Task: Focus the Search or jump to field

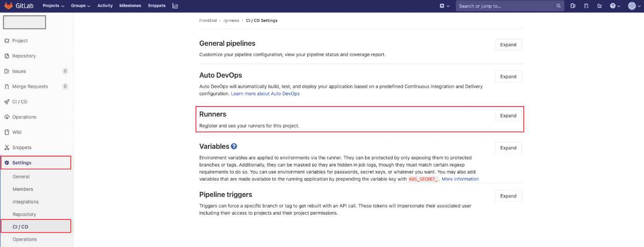Action: (505, 6)
